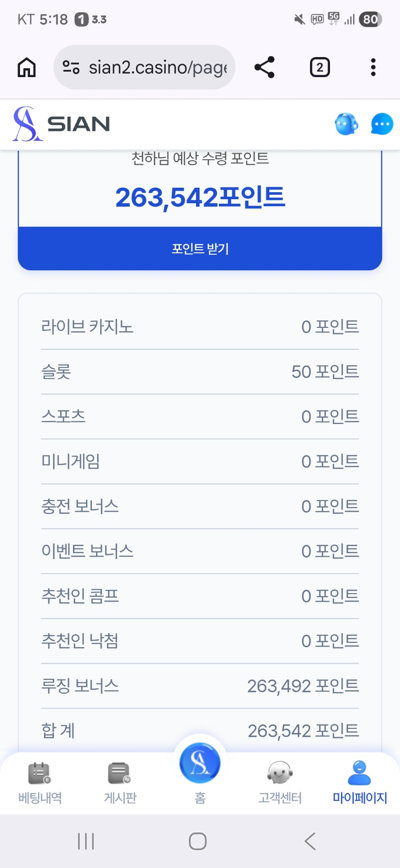Tap the SIAN logo in header
This screenshot has width=400, height=868.
tap(61, 124)
